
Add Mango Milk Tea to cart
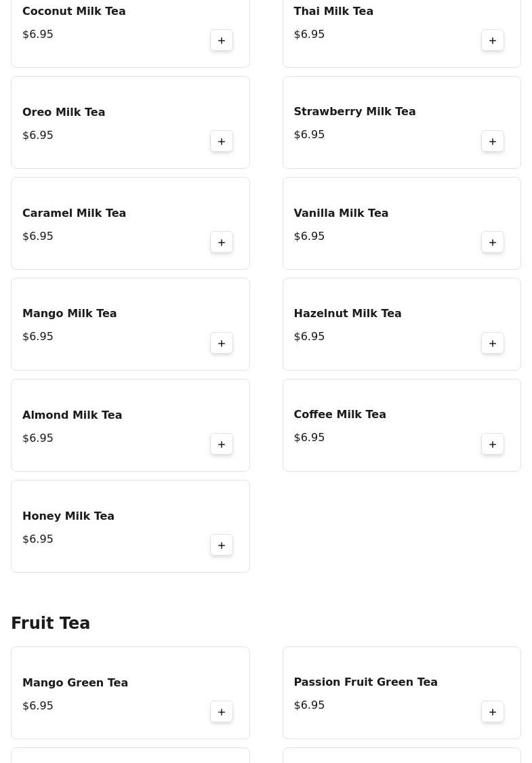click(222, 344)
